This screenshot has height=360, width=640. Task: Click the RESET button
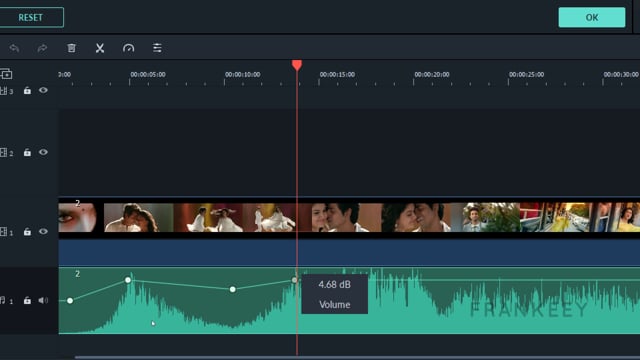pyautogui.click(x=31, y=18)
